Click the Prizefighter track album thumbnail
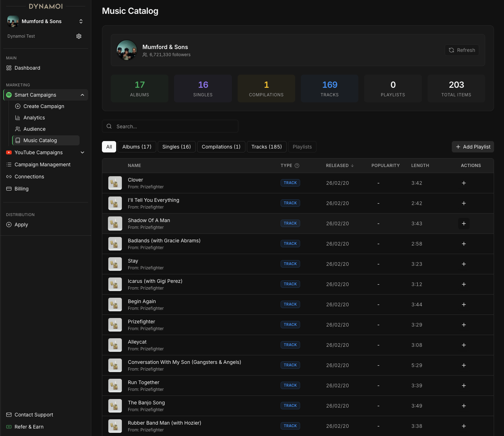This screenshot has height=436, width=504. (x=115, y=325)
